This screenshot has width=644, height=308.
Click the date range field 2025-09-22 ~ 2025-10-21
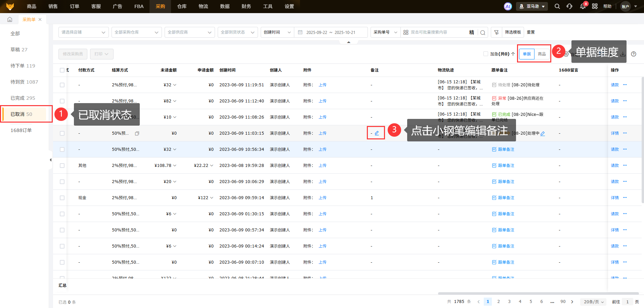pyautogui.click(x=331, y=32)
